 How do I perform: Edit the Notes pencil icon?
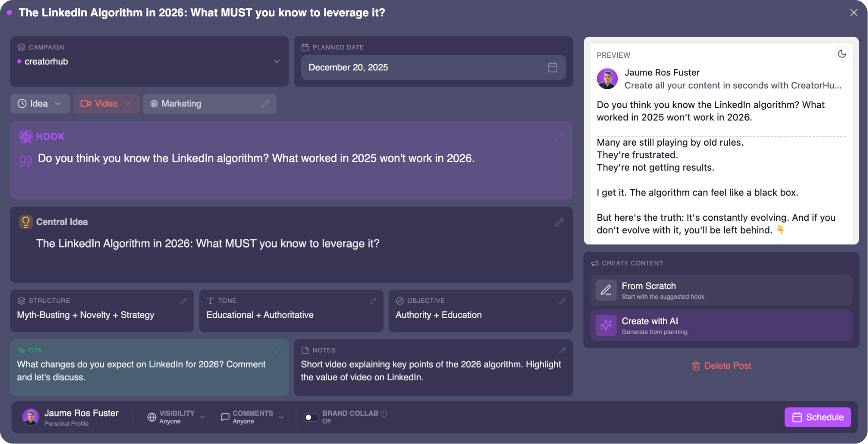click(562, 350)
